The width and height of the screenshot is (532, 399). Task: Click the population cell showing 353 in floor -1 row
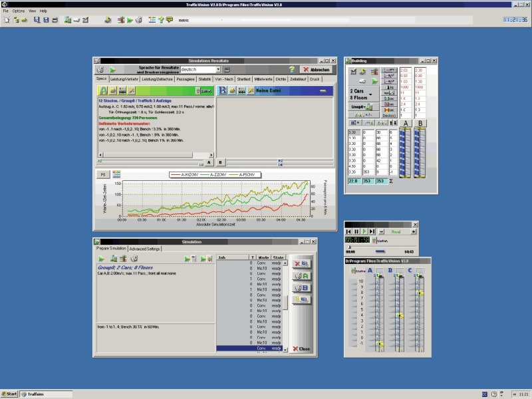[x=368, y=172]
